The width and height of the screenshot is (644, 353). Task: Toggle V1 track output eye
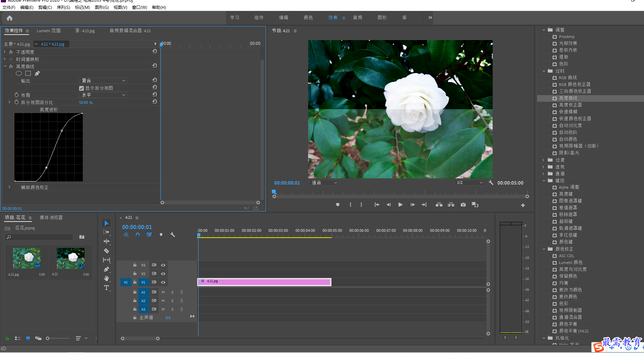coord(163,282)
